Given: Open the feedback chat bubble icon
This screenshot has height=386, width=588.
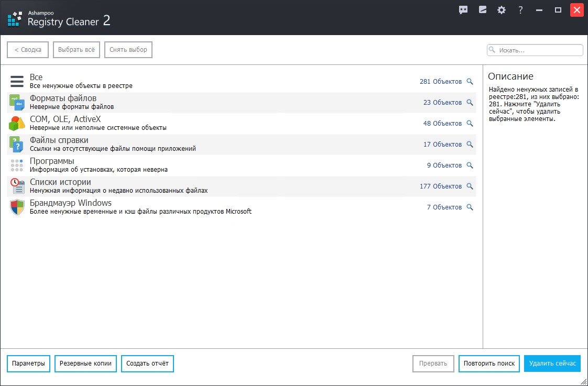Looking at the screenshot, I should tap(463, 10).
